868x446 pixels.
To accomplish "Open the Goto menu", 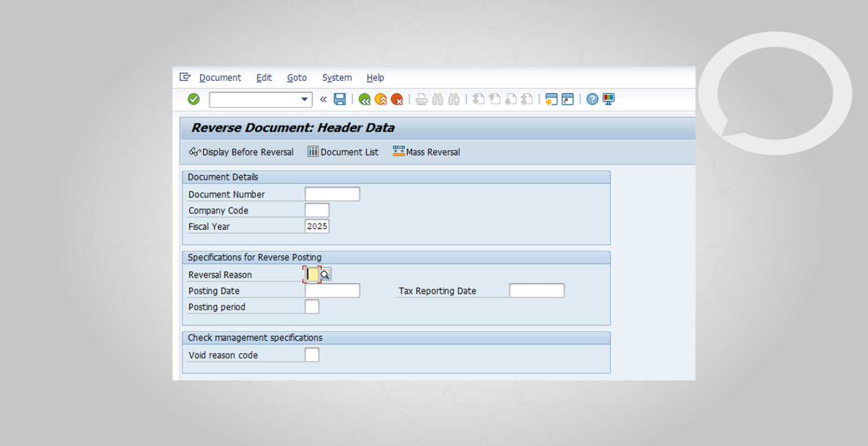I will coord(297,77).
